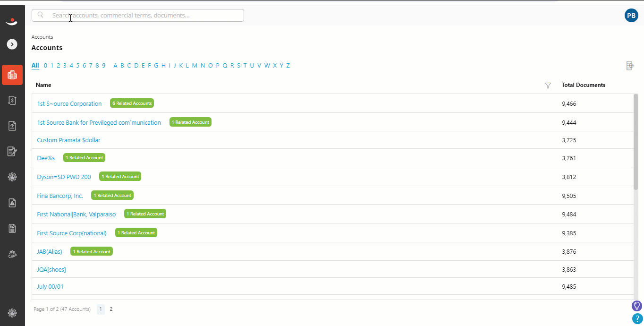This screenshot has width=644, height=326.
Task: Open the handshake sidebar icon
Action: coord(12,254)
